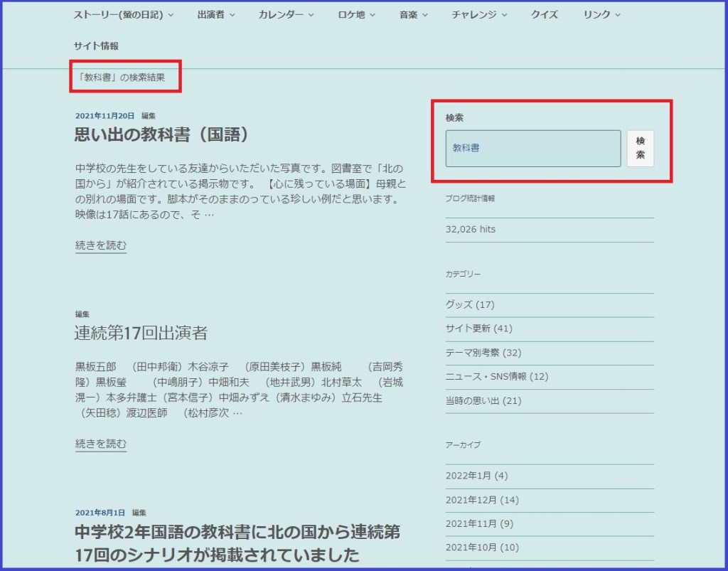Open the サイト情報 menu item
Viewport: 728px width, 571px height.
[x=96, y=46]
